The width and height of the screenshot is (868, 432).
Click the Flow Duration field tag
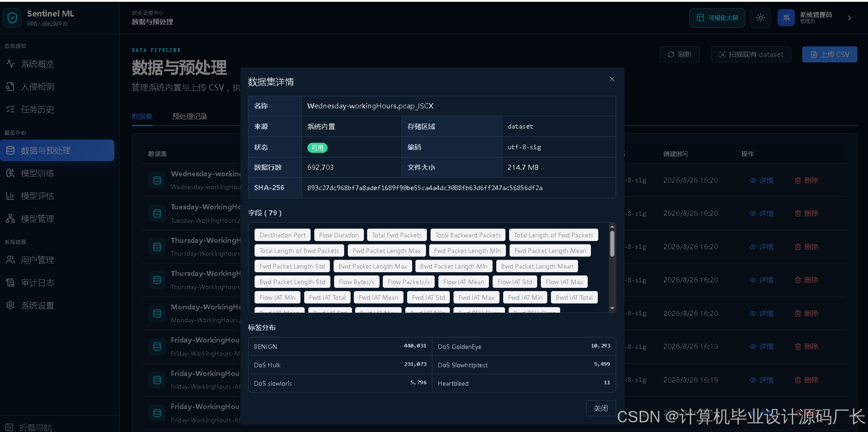(339, 235)
